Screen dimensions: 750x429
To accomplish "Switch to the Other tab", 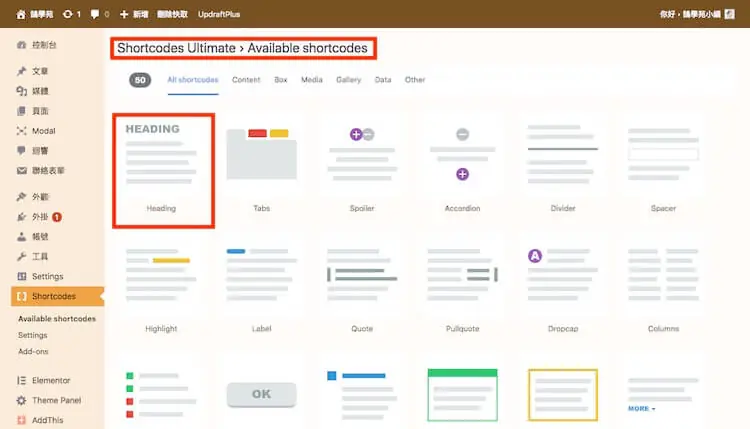I will [x=415, y=80].
